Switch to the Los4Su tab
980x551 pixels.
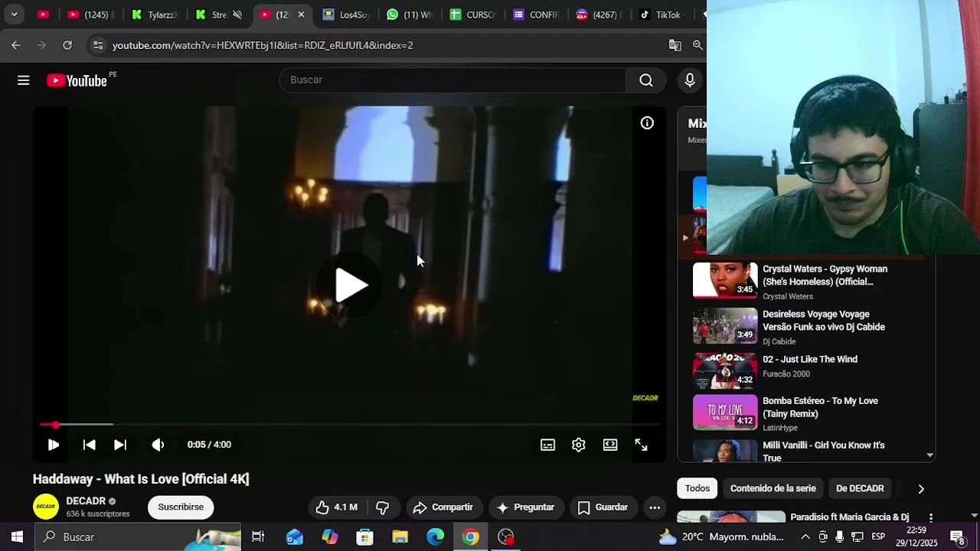[346, 15]
